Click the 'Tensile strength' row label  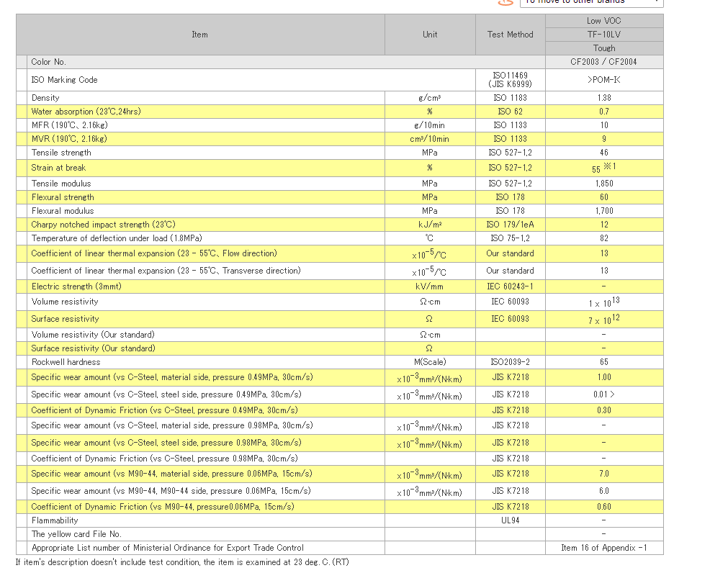61,153
